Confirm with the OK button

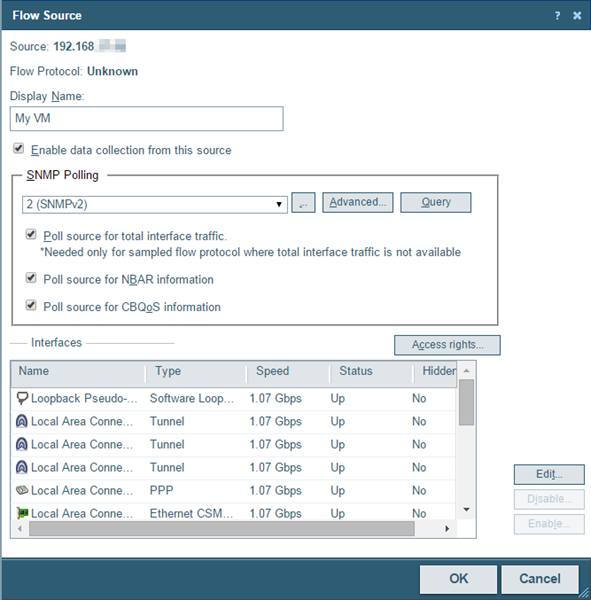point(458,579)
